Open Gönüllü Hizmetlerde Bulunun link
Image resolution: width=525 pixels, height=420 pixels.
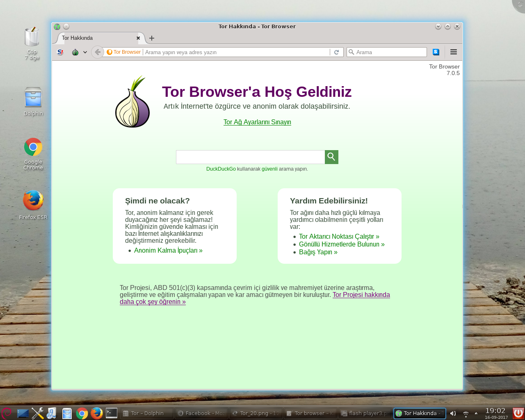[342, 244]
